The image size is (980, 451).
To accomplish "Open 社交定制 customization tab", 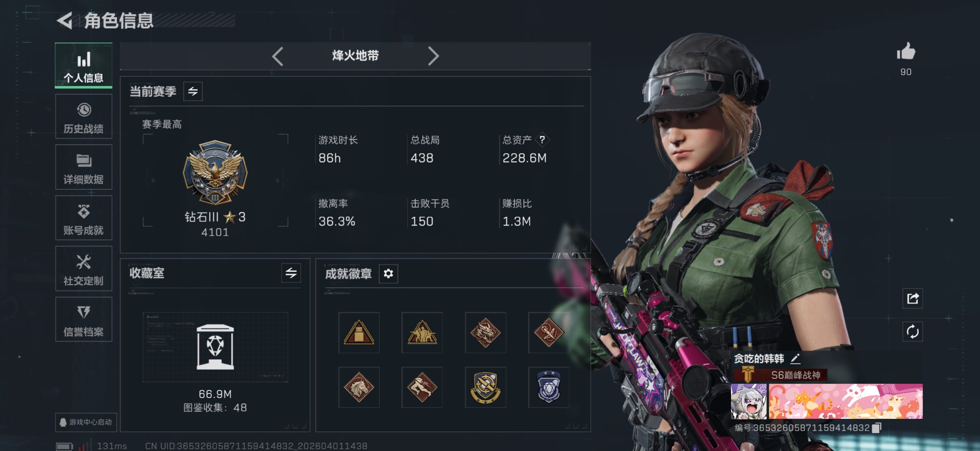I will (x=84, y=269).
